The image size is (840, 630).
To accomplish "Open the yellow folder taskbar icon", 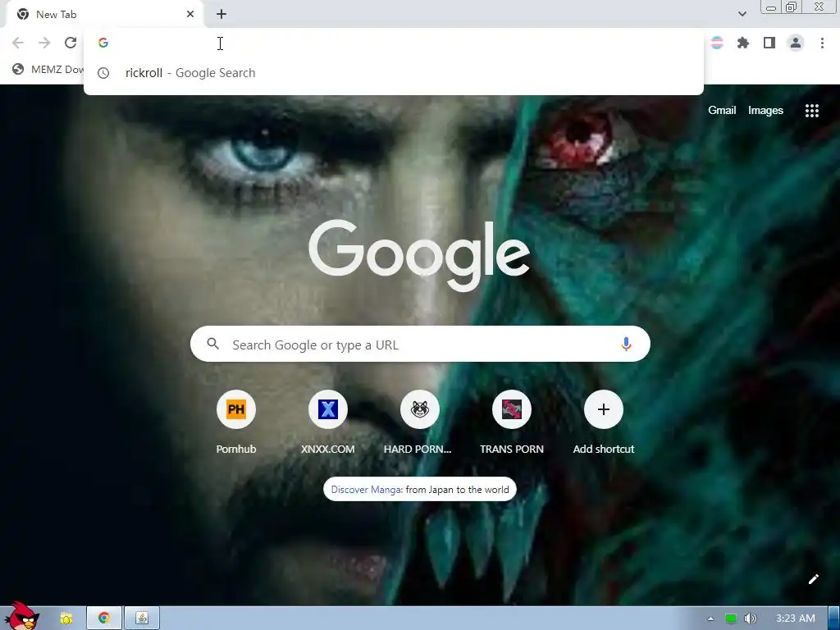I will (x=66, y=619).
